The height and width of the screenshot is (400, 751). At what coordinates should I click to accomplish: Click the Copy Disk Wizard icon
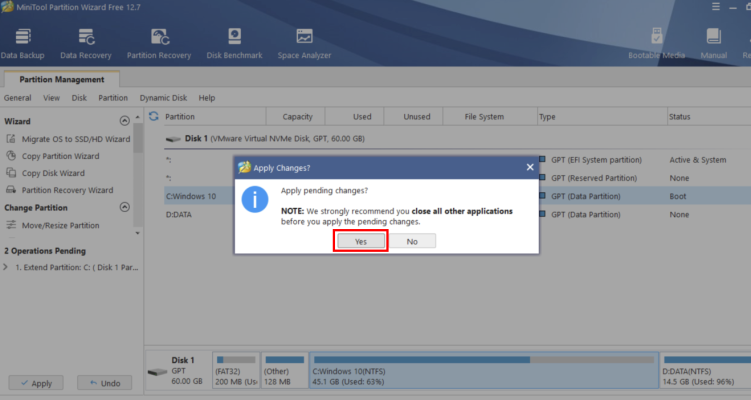pos(11,173)
